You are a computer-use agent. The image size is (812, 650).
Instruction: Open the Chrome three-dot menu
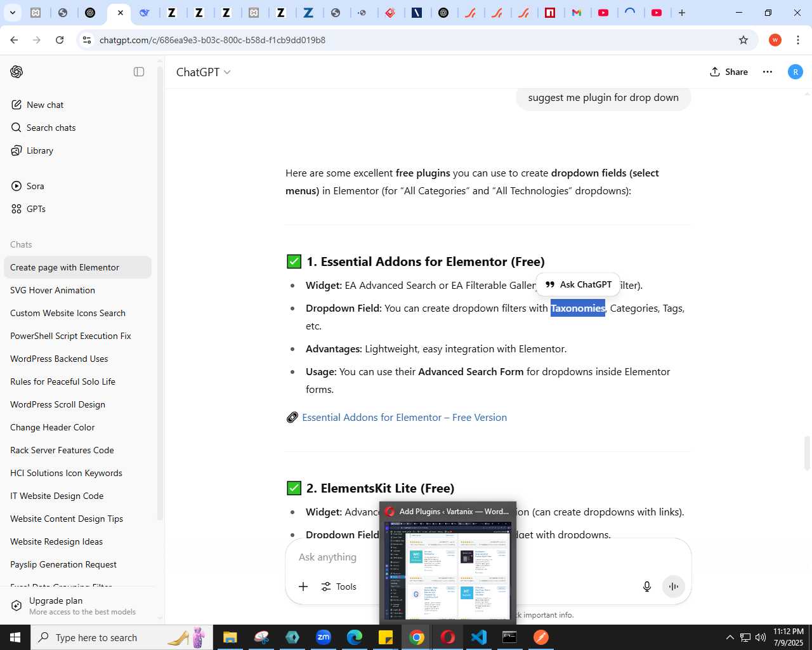[798, 40]
